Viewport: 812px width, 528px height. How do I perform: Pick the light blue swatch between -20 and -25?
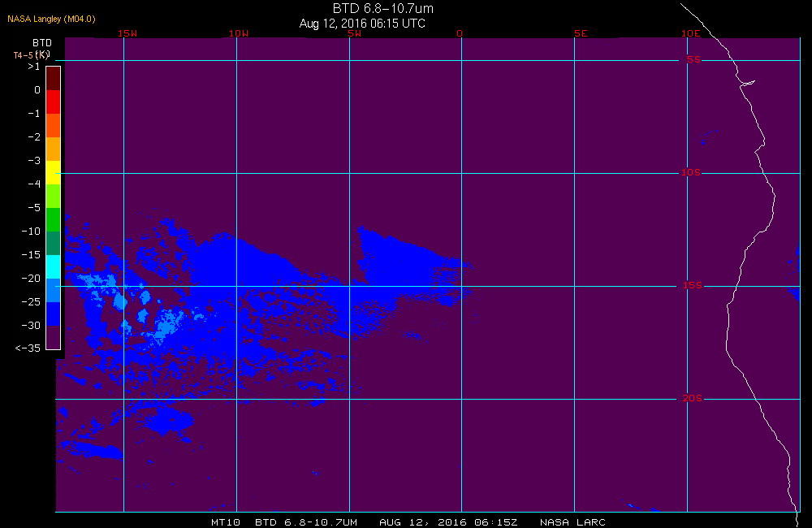point(54,290)
